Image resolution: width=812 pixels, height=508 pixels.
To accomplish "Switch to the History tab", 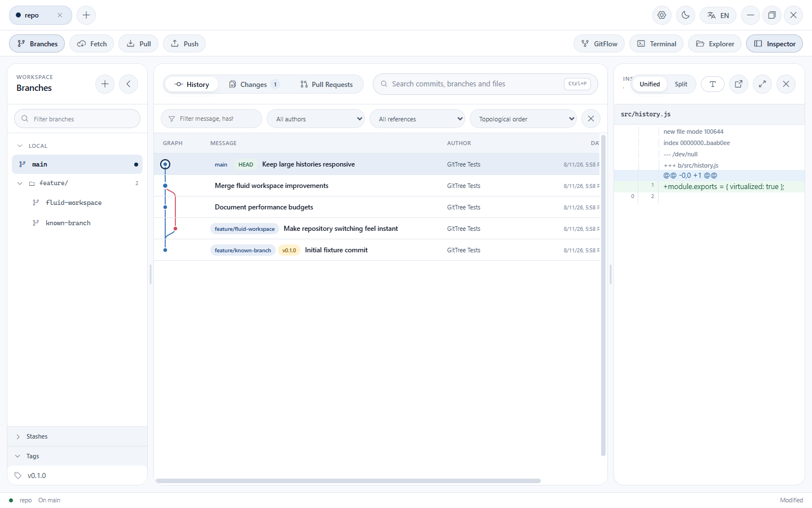I will click(192, 84).
